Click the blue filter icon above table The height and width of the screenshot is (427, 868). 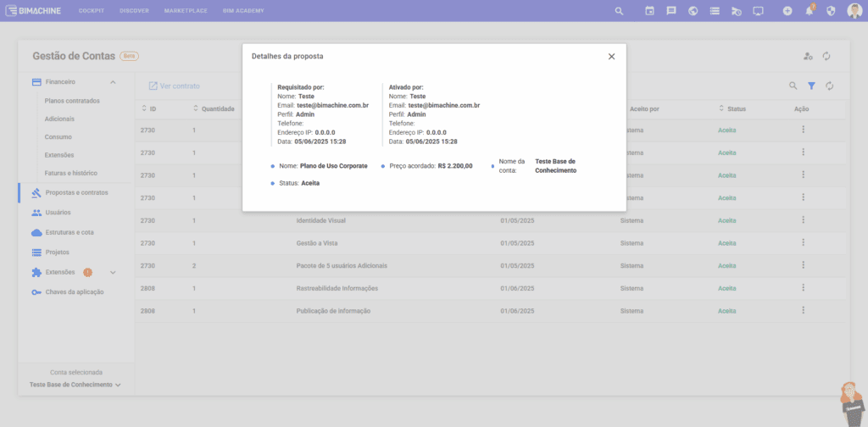coord(811,86)
